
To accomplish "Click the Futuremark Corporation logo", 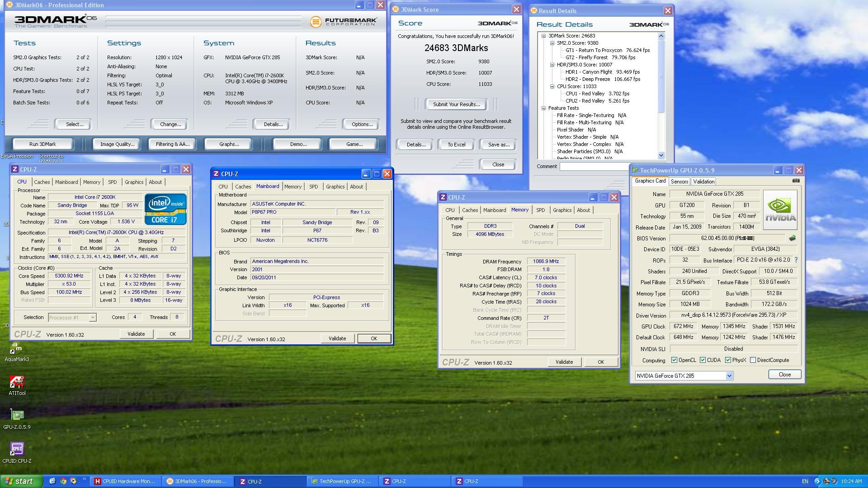I will tap(344, 21).
